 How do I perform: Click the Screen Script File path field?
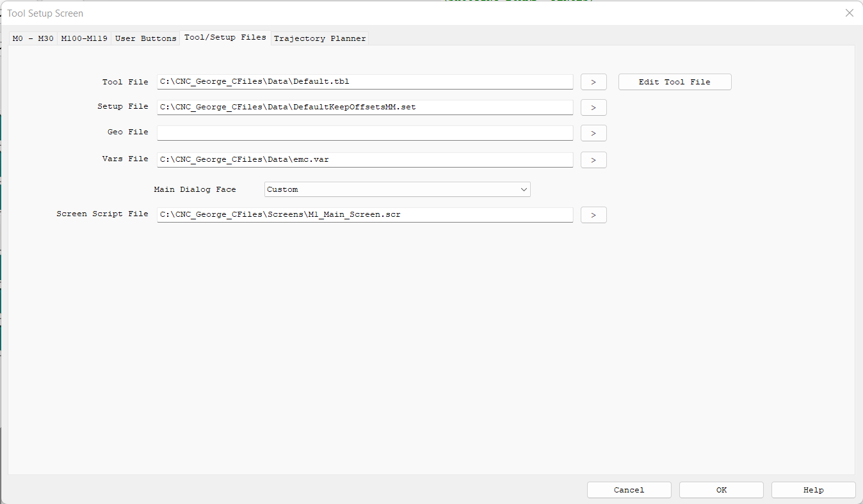point(365,214)
